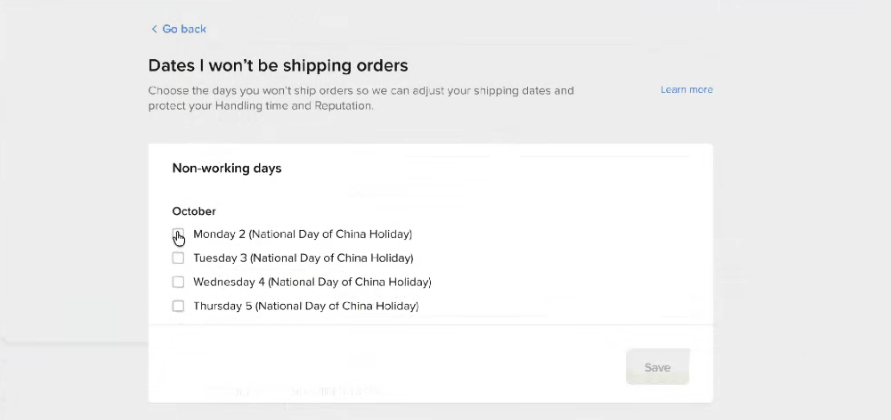
Task: Check the Monday 2 checkbox
Action: pos(178,235)
